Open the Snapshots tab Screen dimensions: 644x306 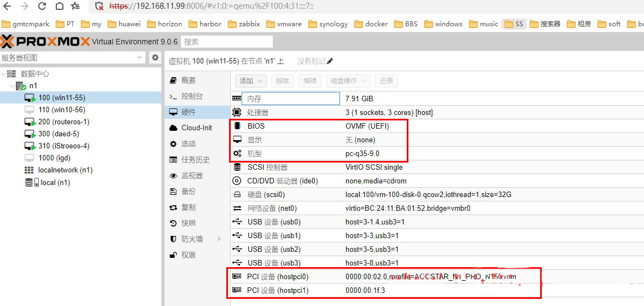(x=189, y=223)
